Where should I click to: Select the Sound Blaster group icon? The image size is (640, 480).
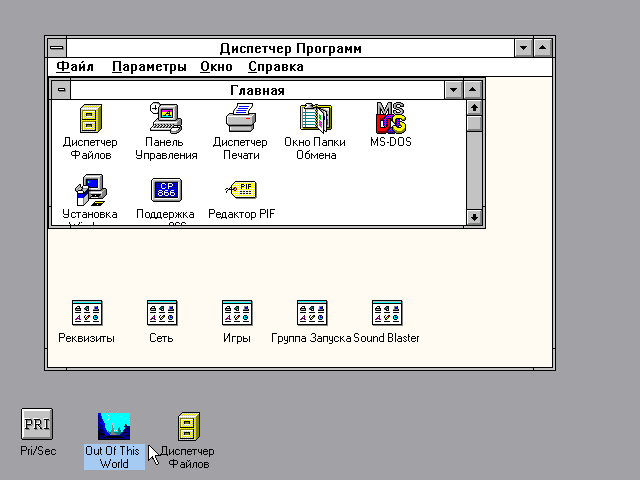[x=387, y=313]
